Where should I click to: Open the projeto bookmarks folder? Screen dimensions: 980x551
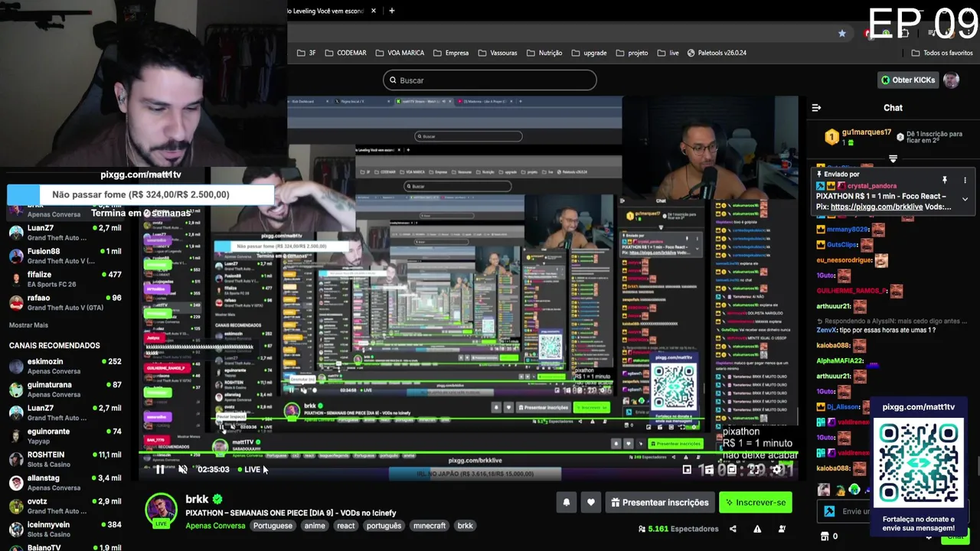pyautogui.click(x=632, y=53)
